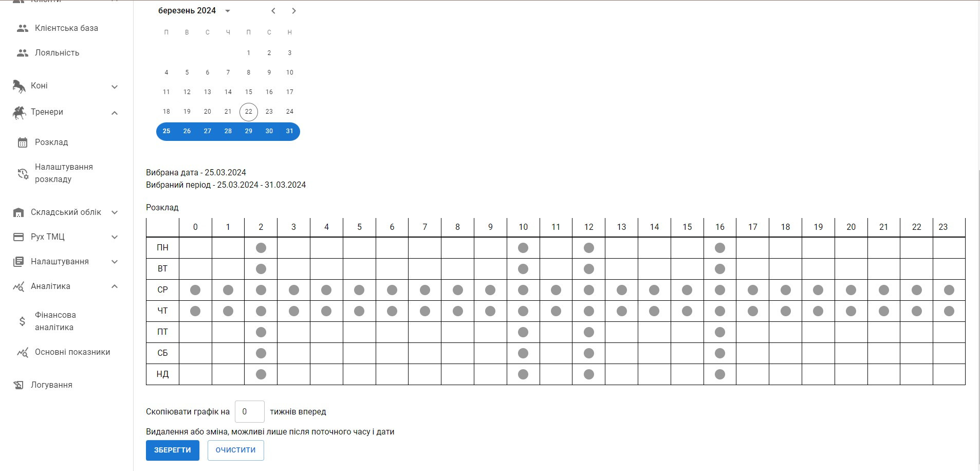The image size is (980, 471).
Task: Open the березень 2024 month dropdown
Action: coord(228,11)
